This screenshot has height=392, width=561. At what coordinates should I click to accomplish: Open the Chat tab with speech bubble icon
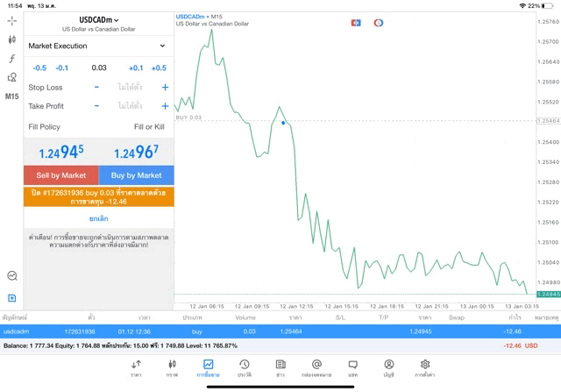(x=352, y=368)
